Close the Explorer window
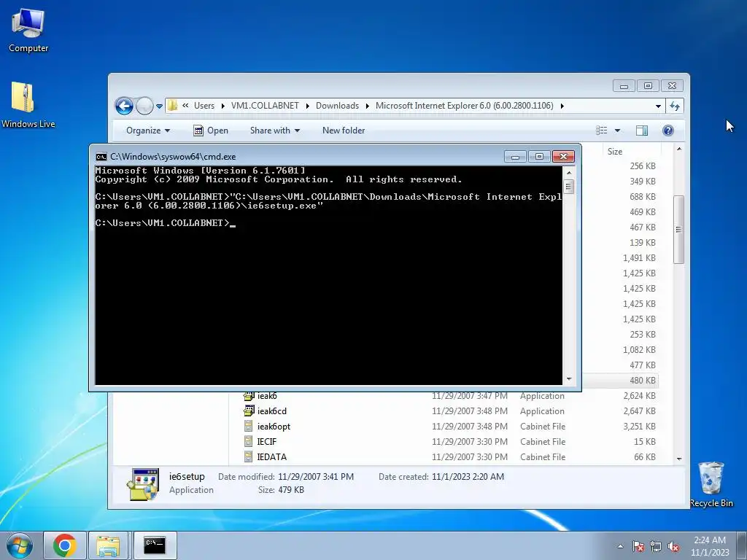The width and height of the screenshot is (747, 560). (x=672, y=86)
